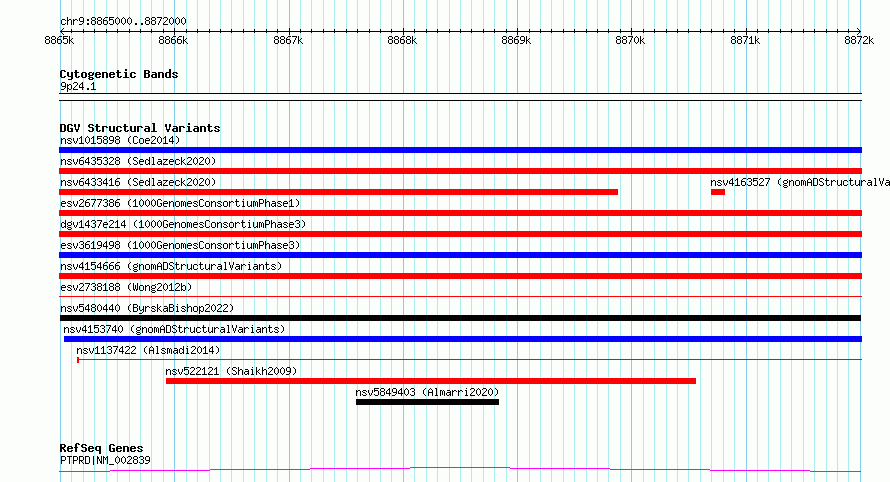Click the 8870k ruler tick label
Image resolution: width=890 pixels, height=482 pixels.
pyautogui.click(x=630, y=40)
